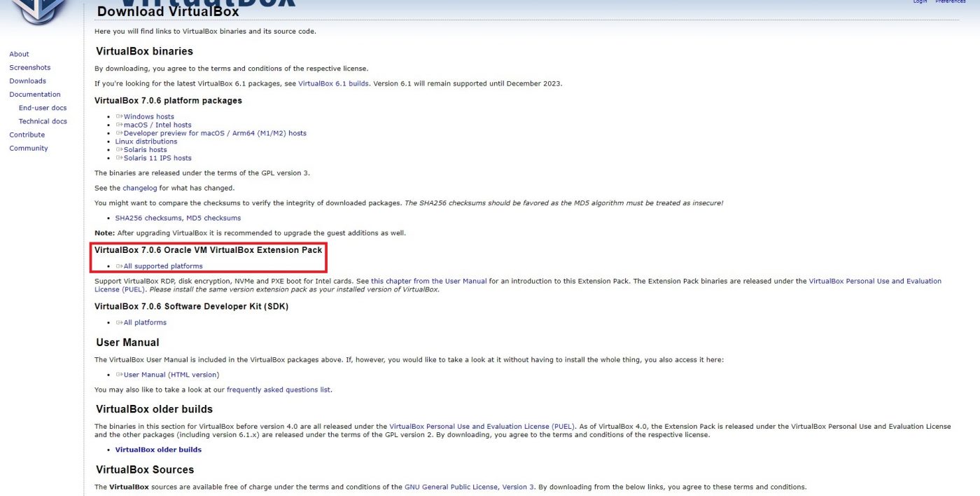Screen dimensions: 980x496
Task: Open the About page in sidebar
Action: [x=19, y=54]
